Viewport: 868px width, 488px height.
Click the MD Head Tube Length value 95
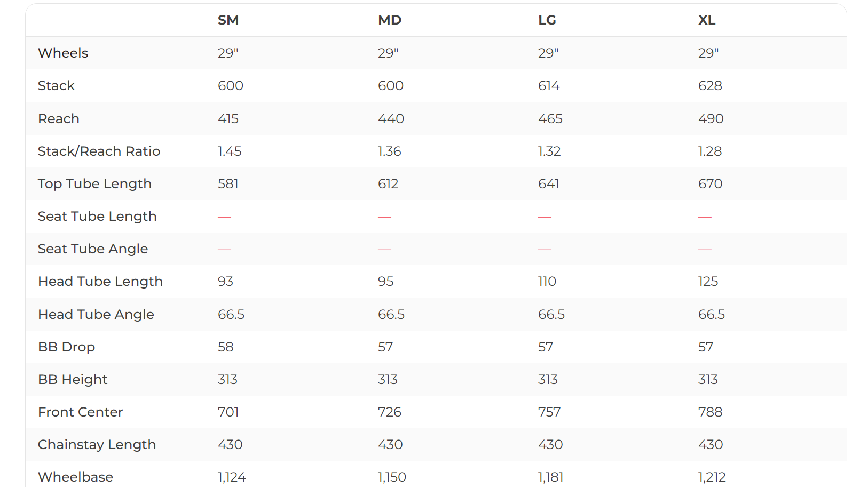pos(385,282)
